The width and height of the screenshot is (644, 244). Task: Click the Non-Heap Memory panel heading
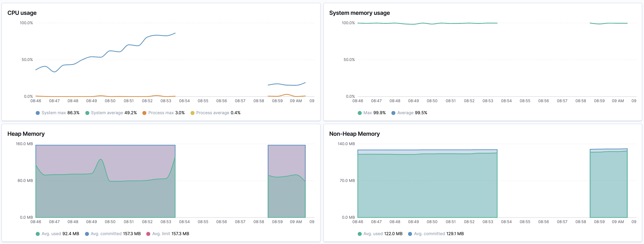(x=354, y=134)
